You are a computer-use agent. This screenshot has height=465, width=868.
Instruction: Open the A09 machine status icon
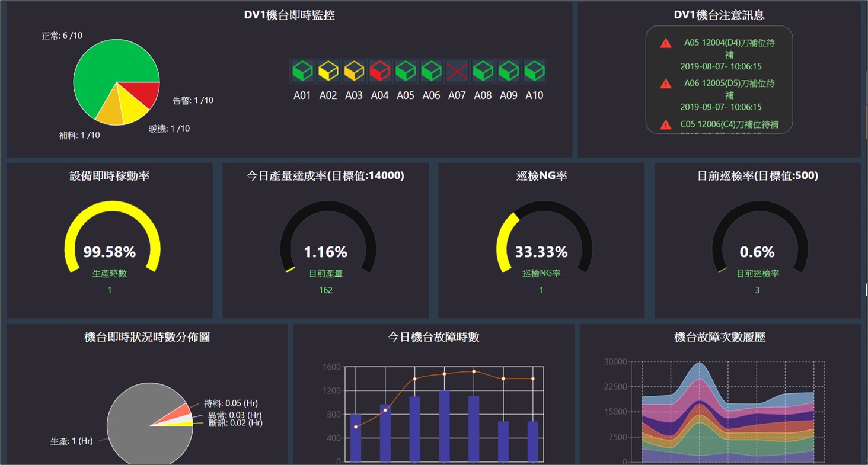[x=509, y=71]
